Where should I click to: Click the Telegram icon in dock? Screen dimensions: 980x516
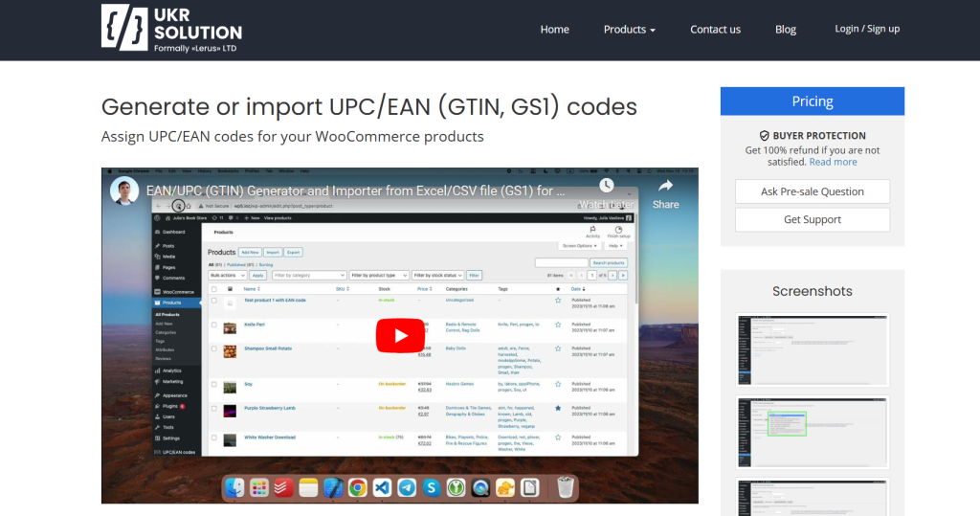coord(407,488)
